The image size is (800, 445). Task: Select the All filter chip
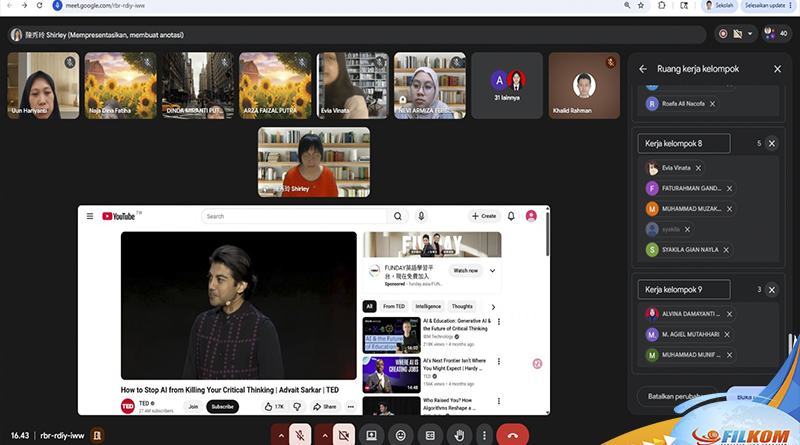[369, 306]
